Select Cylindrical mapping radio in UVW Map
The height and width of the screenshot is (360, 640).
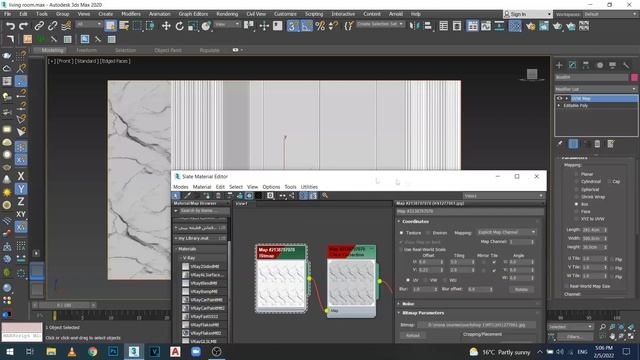(576, 182)
